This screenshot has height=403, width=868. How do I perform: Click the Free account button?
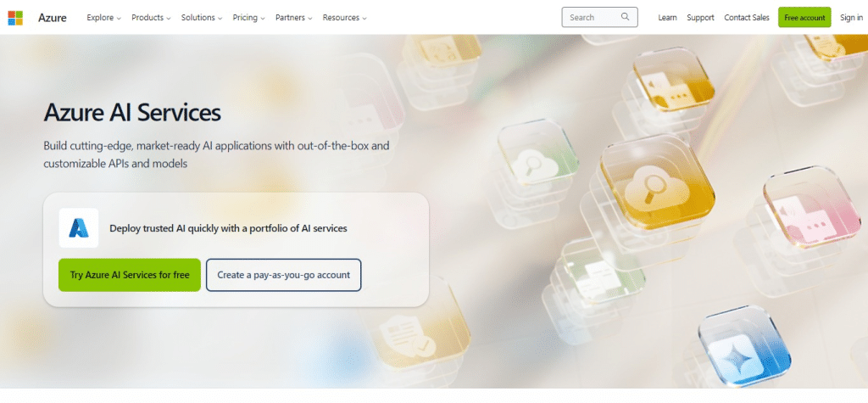click(x=804, y=17)
